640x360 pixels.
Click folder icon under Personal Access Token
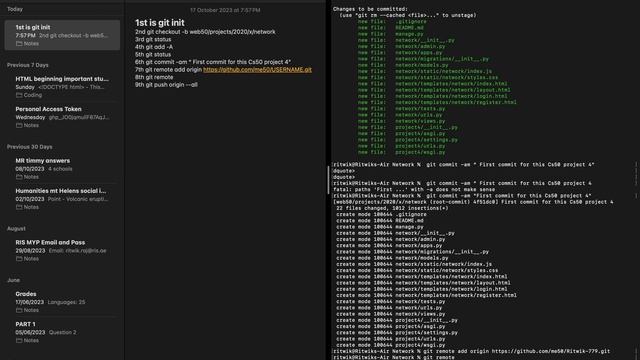(x=19, y=125)
